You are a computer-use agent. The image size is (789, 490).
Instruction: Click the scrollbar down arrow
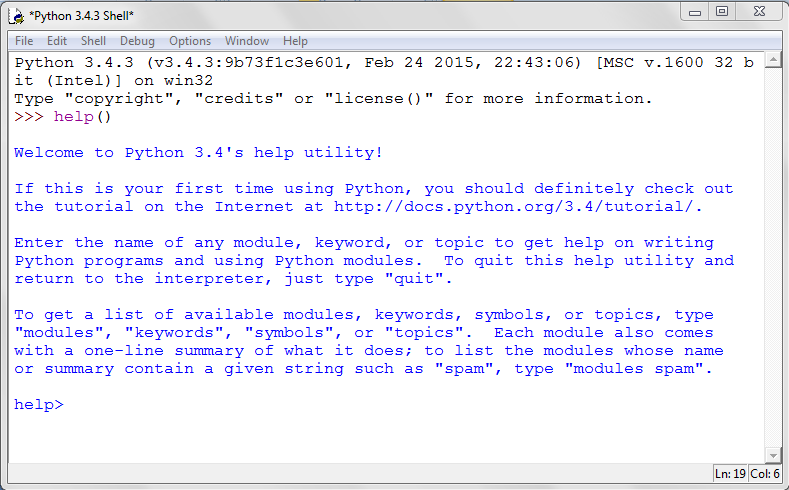[773, 455]
